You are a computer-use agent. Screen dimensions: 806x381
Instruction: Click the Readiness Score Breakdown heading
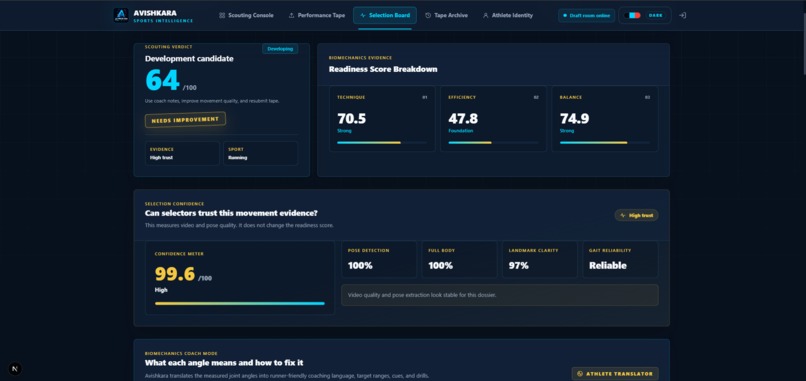click(383, 69)
